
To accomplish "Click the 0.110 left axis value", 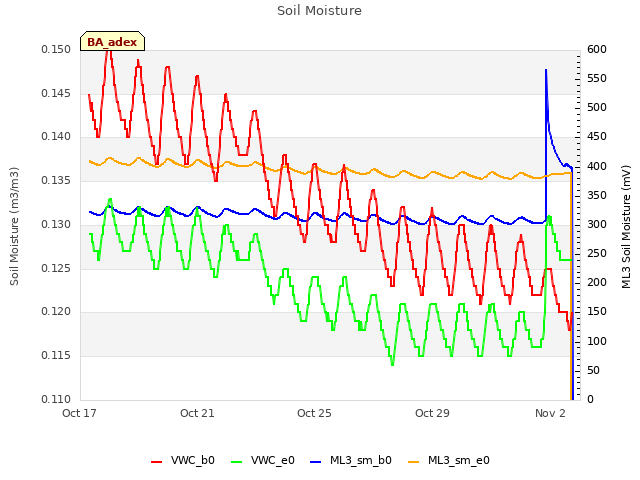I will 56,399.
